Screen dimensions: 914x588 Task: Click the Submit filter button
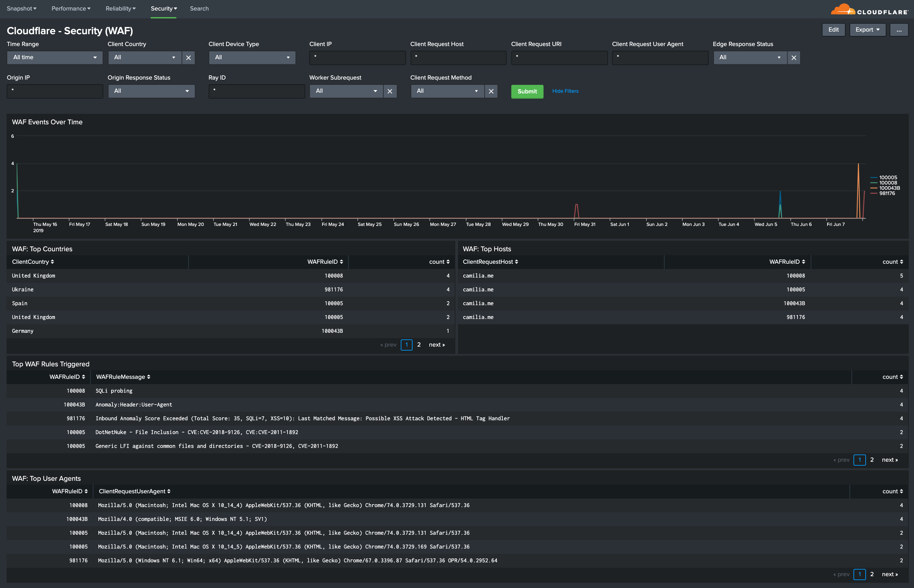(x=526, y=90)
